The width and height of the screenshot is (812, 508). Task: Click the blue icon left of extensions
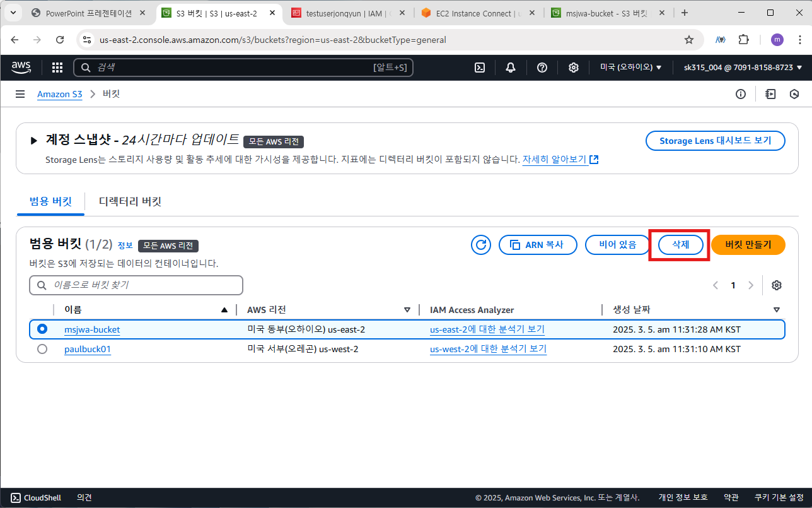click(721, 40)
